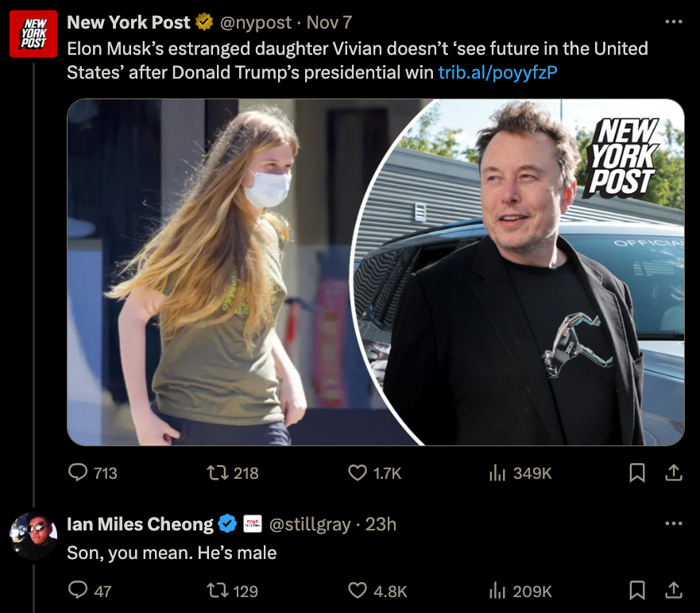The image size is (700, 613).
Task: Open the @nypost handle profile
Action: pos(255,22)
